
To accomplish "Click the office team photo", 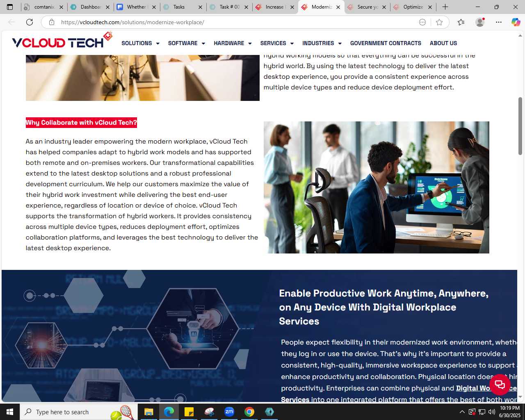I will [x=376, y=187].
